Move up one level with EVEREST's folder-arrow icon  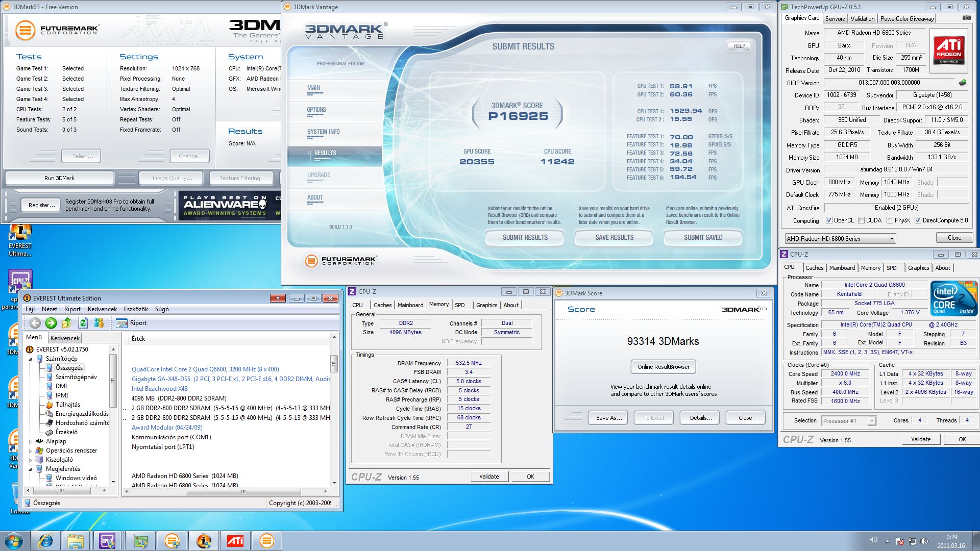coord(67,322)
